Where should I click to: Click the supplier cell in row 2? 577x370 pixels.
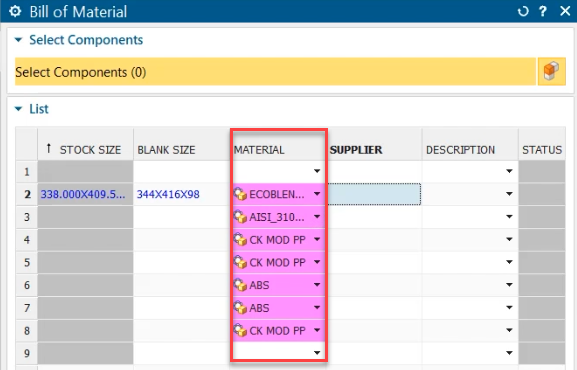coord(374,194)
